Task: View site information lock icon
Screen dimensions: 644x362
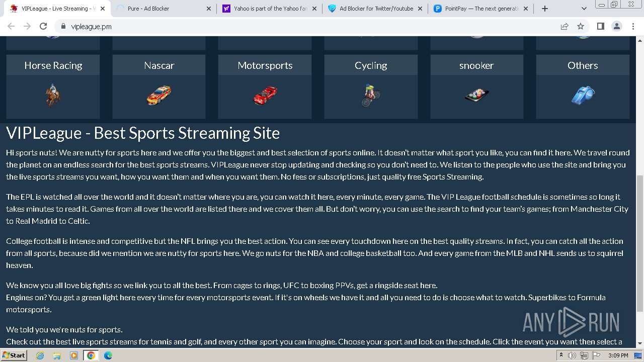Action: [x=63, y=26]
